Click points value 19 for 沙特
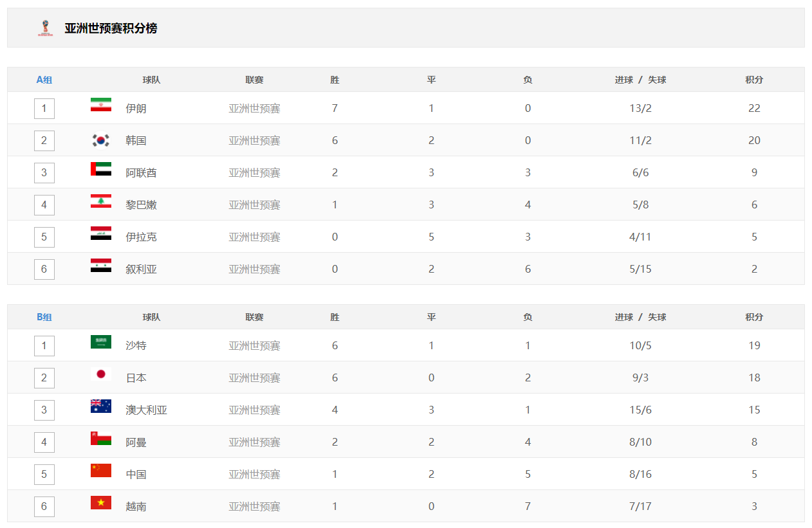 (754, 345)
